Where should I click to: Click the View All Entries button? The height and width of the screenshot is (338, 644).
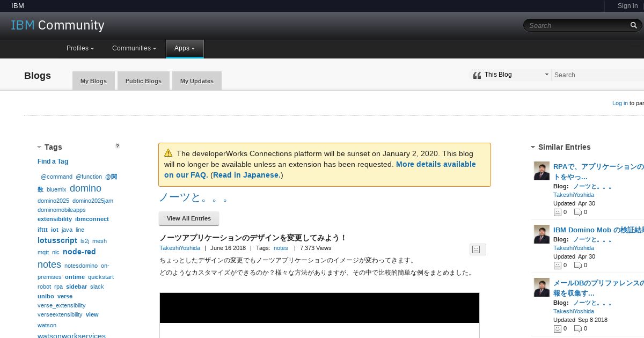189,218
